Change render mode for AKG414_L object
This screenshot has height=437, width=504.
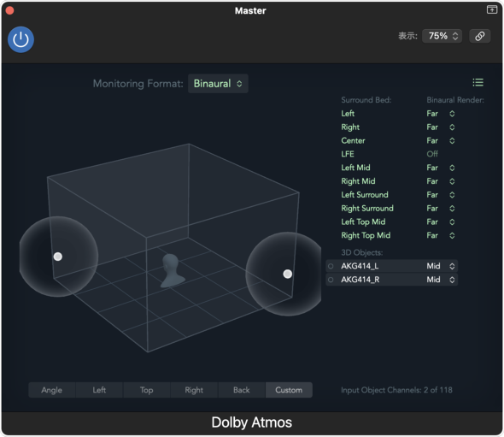tap(441, 266)
